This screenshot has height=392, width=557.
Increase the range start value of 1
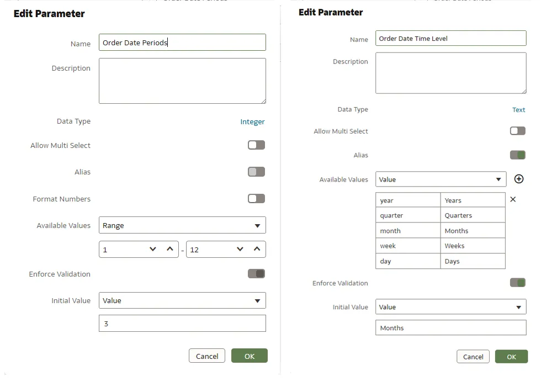pyautogui.click(x=170, y=250)
